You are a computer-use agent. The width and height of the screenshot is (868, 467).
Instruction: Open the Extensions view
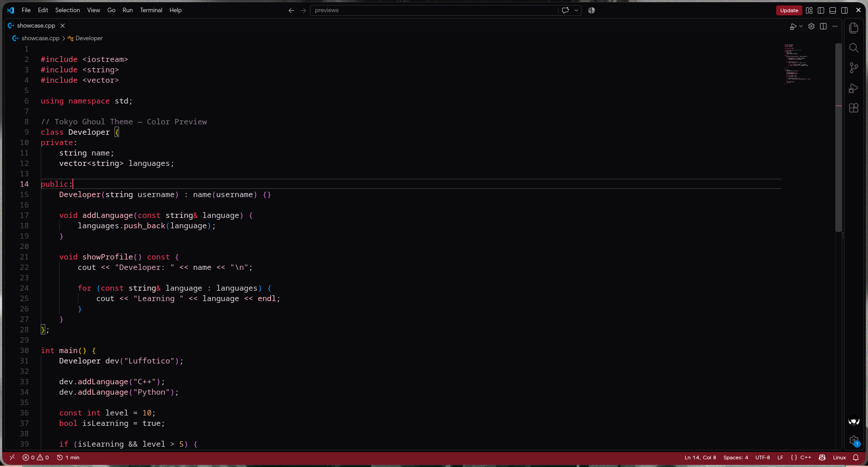854,108
